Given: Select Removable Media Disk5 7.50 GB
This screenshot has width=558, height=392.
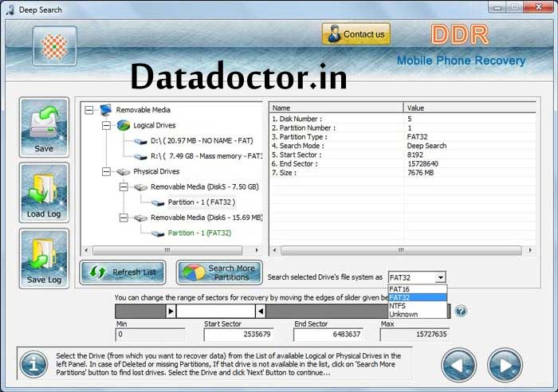Looking at the screenshot, I should click(205, 186).
